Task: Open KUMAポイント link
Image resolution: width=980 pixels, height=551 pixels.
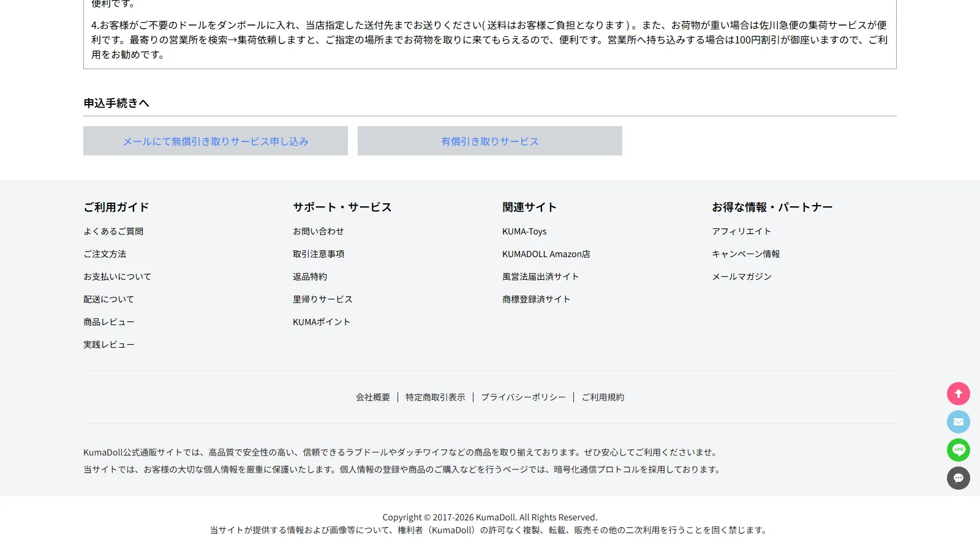Action: tap(322, 322)
